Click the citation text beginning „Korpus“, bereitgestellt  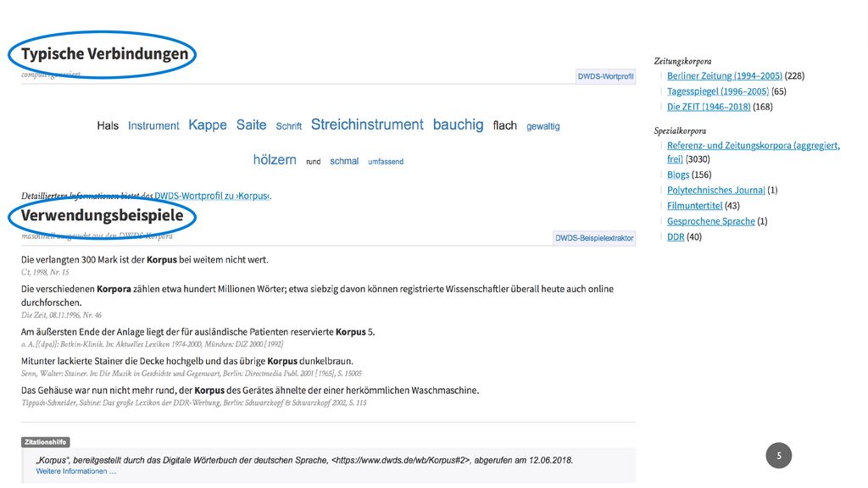point(304,460)
